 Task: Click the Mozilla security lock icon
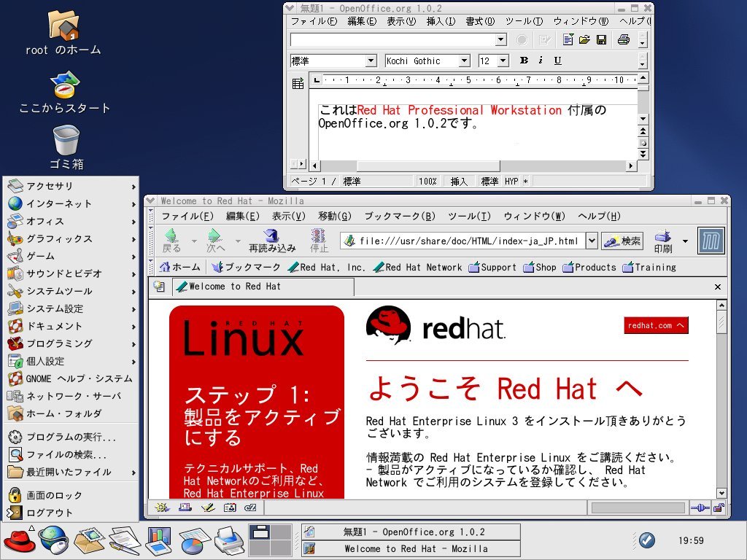click(x=719, y=507)
